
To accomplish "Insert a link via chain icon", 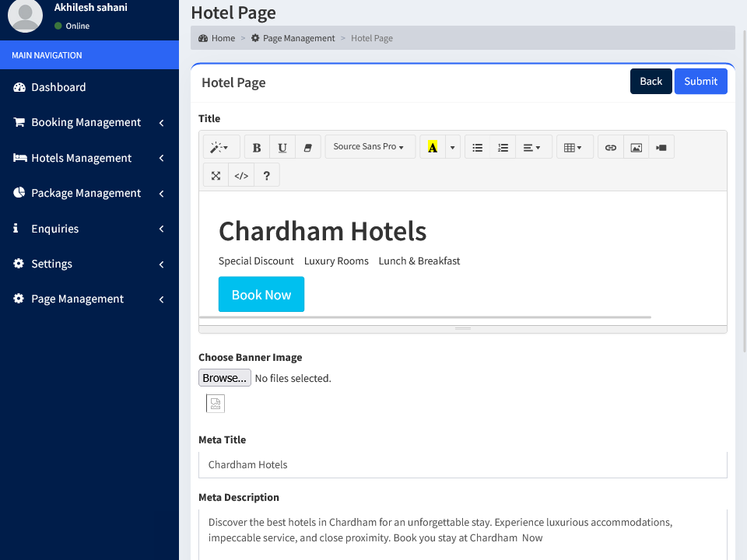I will 611,147.
